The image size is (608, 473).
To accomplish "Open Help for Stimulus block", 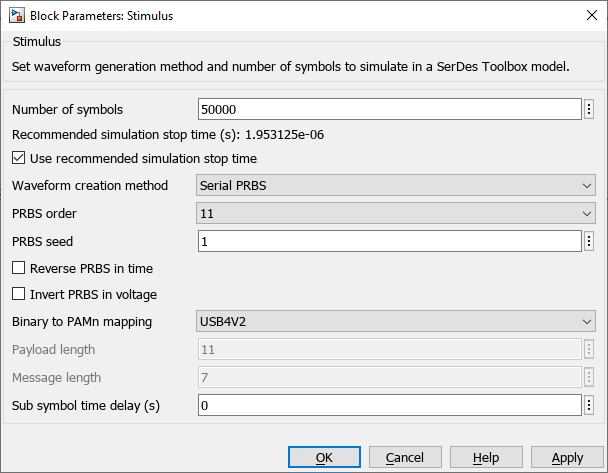I will coord(486,457).
